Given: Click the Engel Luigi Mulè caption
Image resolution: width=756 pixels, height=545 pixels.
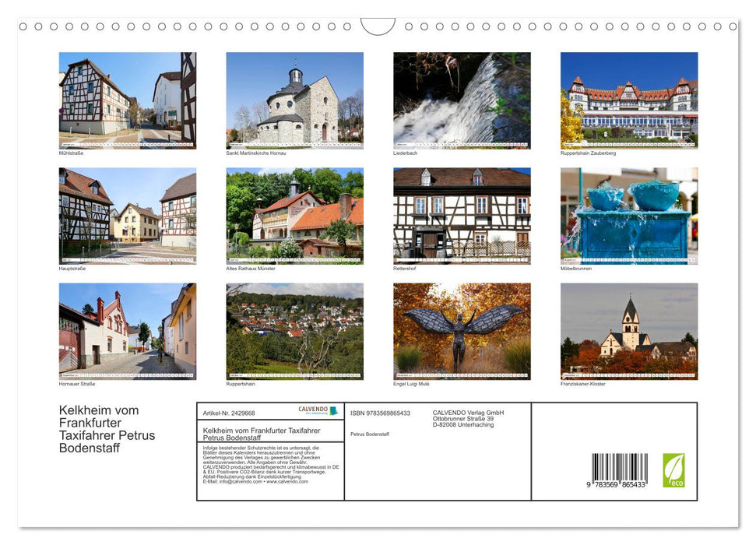Looking at the screenshot, I should [x=411, y=385].
